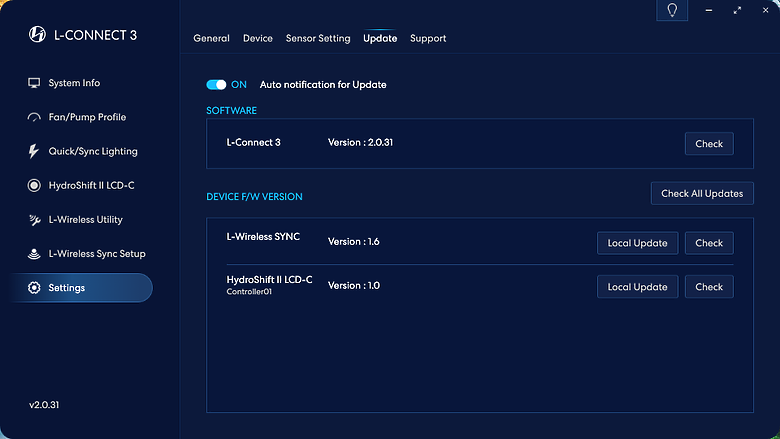
Task: Click the L-Wireless SYNC device name
Action: point(263,237)
